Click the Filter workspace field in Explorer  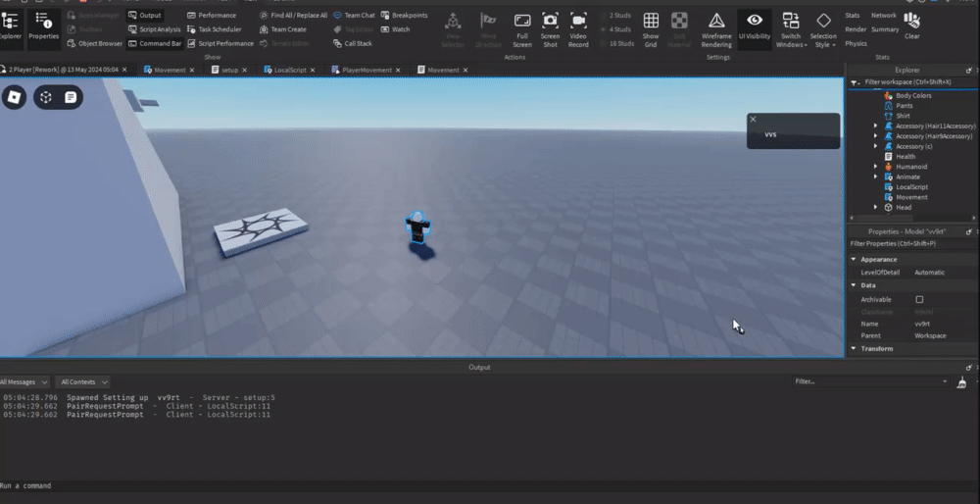pos(915,82)
